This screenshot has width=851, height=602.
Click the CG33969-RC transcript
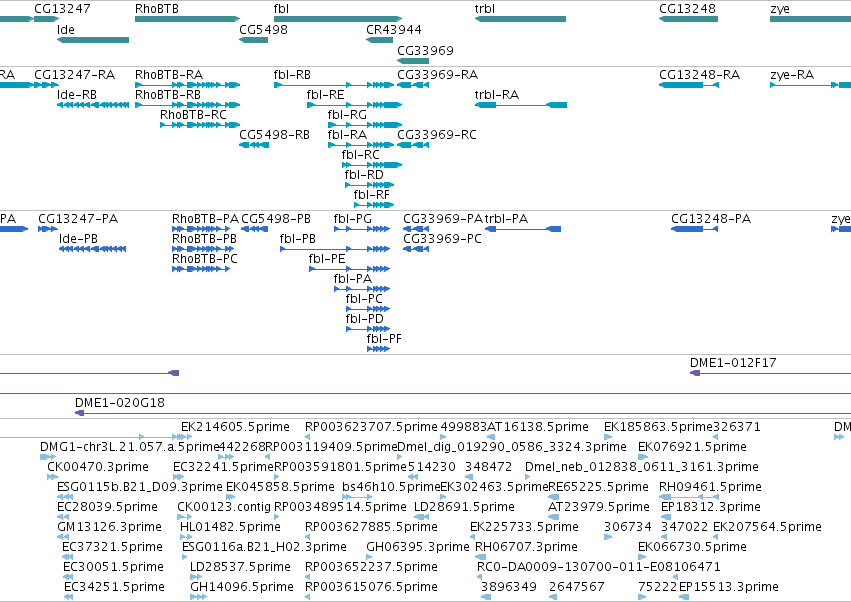[413, 145]
